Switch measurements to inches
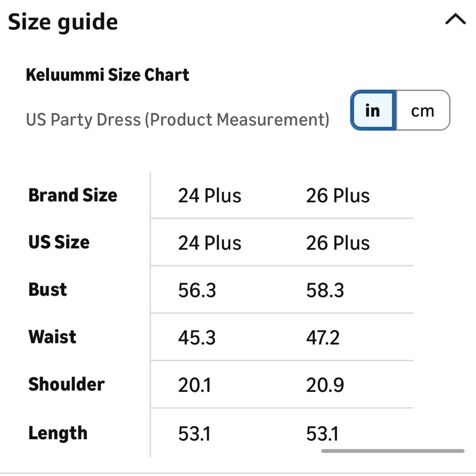The height and width of the screenshot is (476, 476). (373, 111)
